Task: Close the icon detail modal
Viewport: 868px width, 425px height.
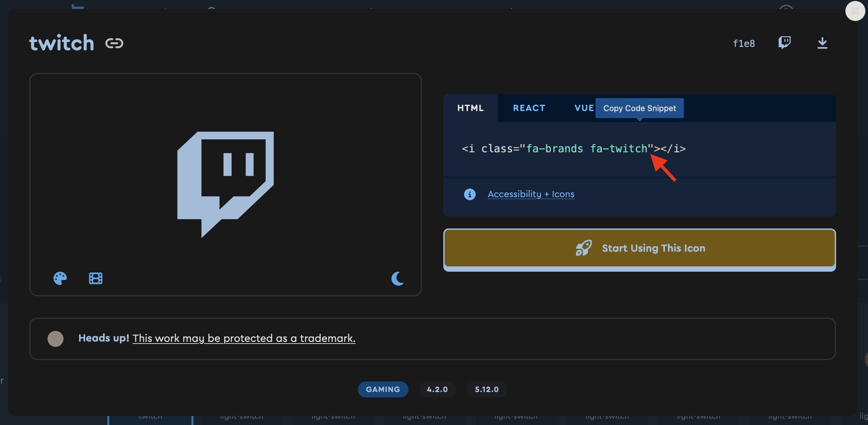Action: point(855,11)
